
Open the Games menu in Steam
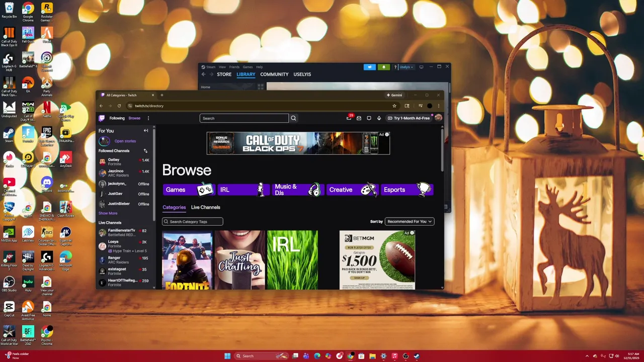248,67
